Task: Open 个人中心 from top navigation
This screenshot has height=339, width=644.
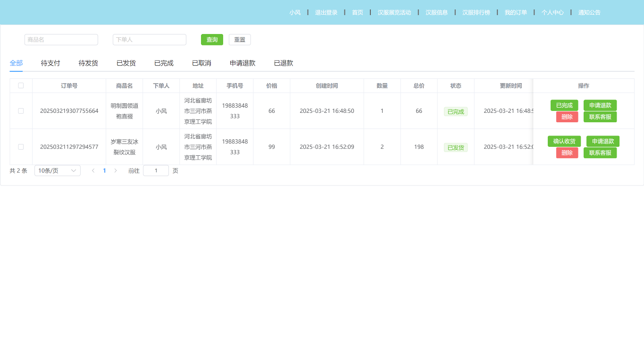Action: tap(552, 12)
